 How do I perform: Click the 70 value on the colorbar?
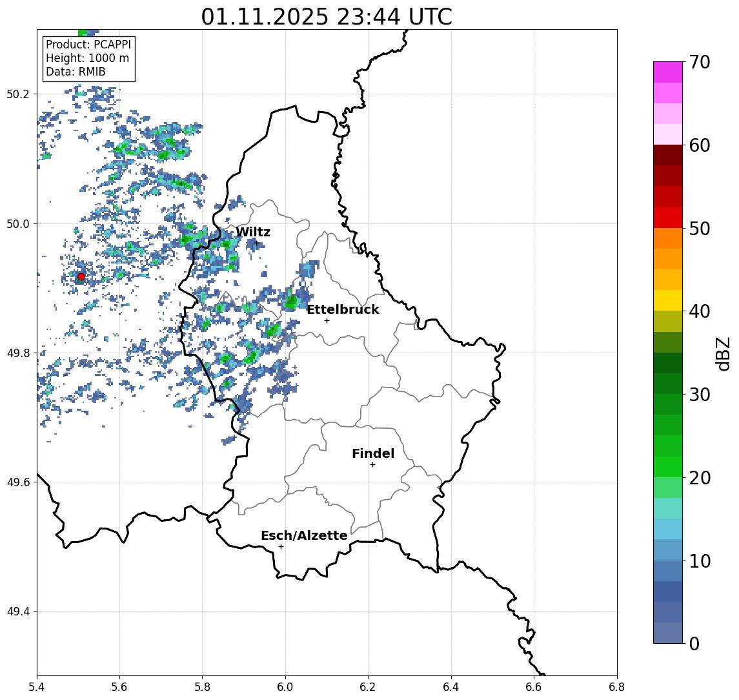point(700,62)
